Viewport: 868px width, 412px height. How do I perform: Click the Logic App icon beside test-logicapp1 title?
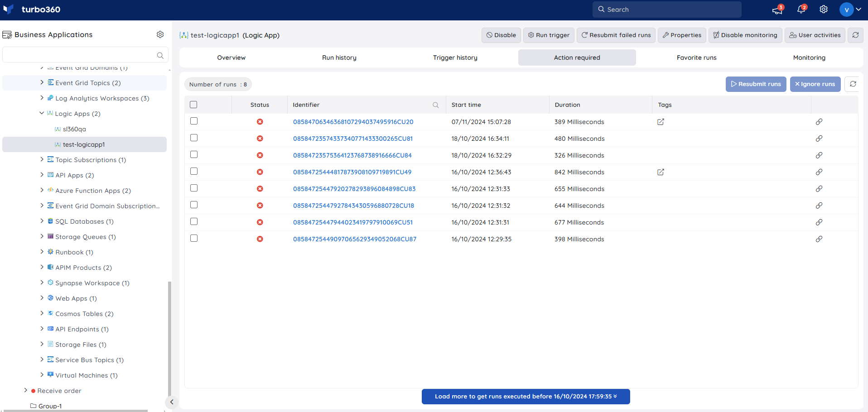coord(184,35)
